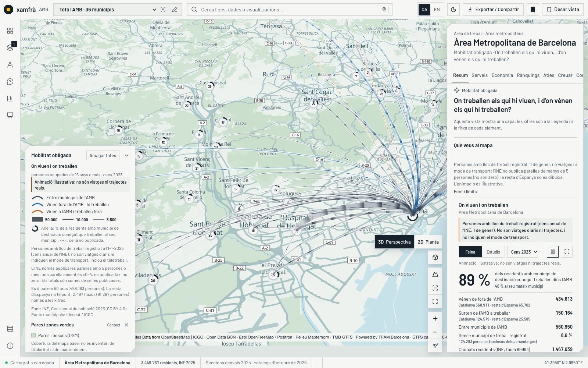Toggle the 3D cube map control
Screen dimensions: 588x368
(435, 258)
